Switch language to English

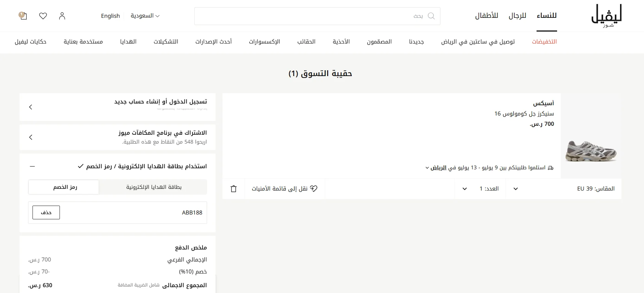point(111,16)
